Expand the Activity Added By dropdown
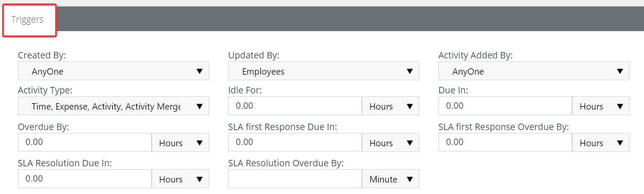 point(534,71)
